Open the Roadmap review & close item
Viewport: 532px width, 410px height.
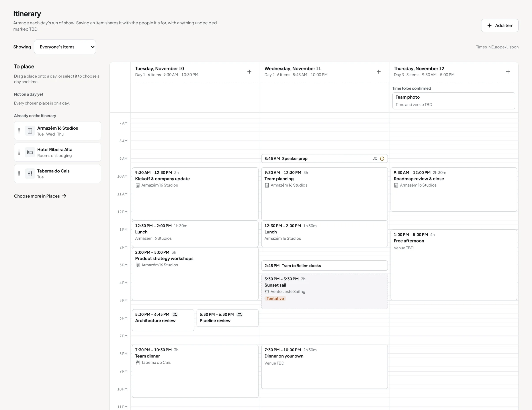point(454,189)
